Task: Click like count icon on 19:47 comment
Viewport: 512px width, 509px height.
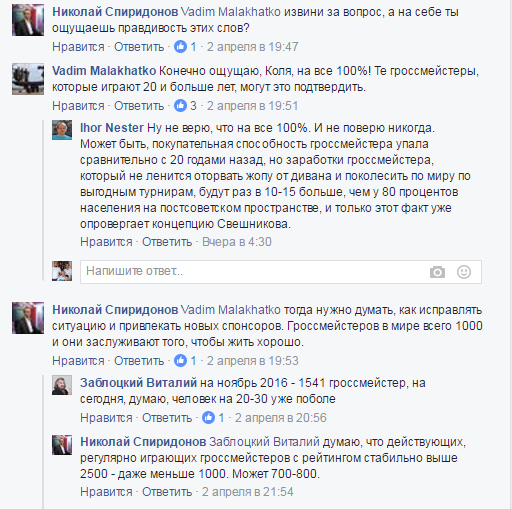Action: pyautogui.click(x=180, y=47)
